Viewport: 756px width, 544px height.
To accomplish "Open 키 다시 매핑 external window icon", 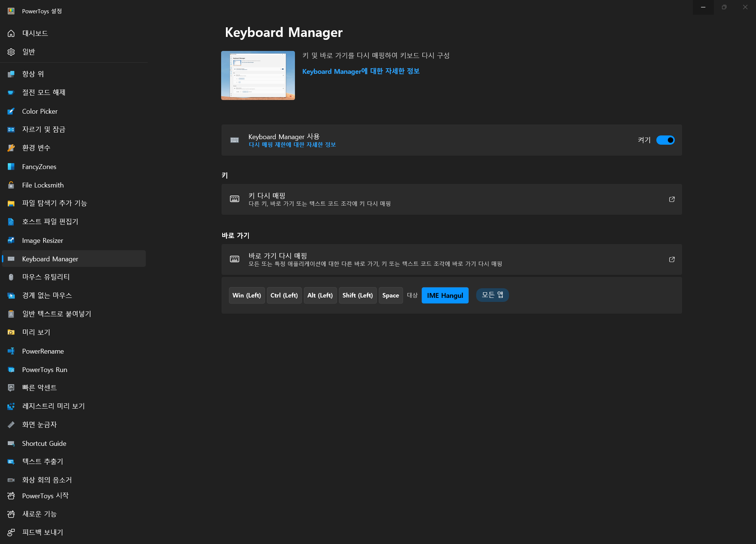I will pyautogui.click(x=672, y=199).
